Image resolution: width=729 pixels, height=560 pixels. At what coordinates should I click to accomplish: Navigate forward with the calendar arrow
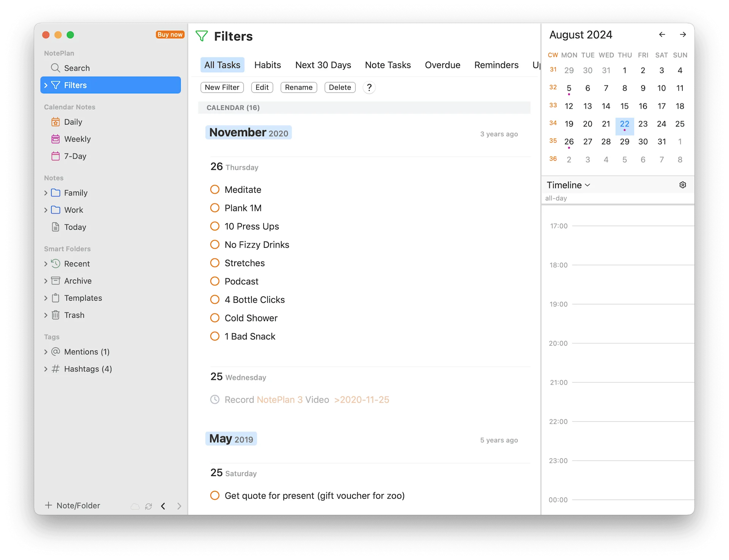coord(683,34)
